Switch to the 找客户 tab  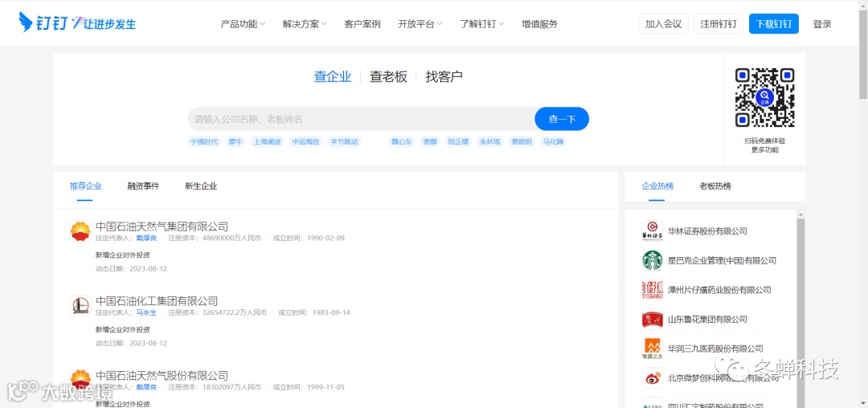[444, 76]
